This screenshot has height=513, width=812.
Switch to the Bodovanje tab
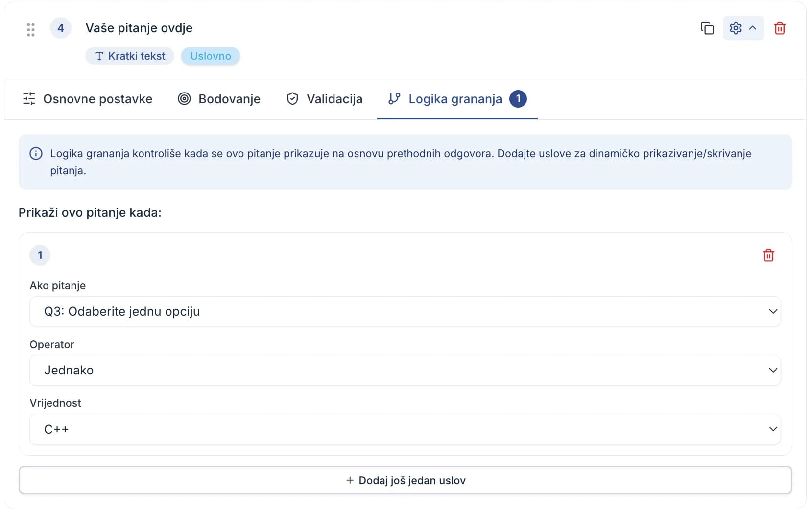coord(219,99)
